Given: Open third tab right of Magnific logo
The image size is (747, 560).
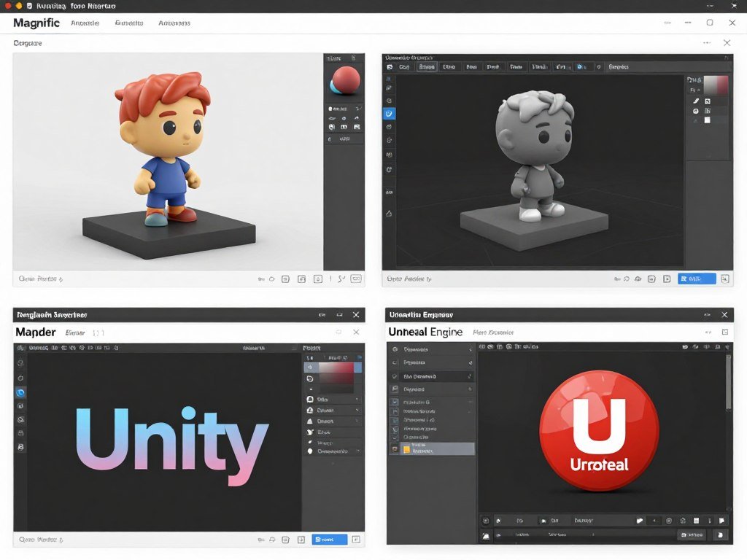Looking at the screenshot, I should click(174, 23).
